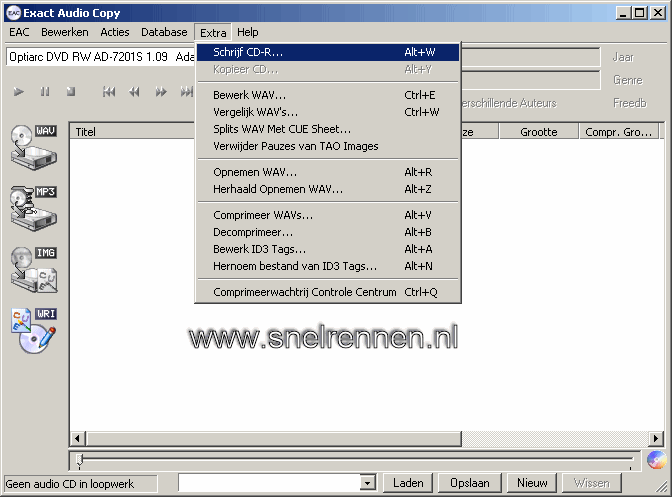Open the Help menu
The height and width of the screenshot is (497, 672).
click(248, 32)
